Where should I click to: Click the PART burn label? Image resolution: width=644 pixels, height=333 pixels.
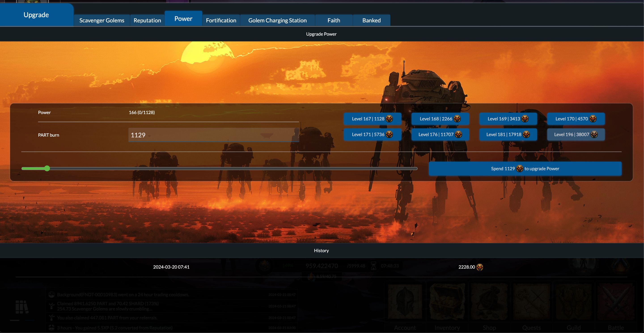49,135
